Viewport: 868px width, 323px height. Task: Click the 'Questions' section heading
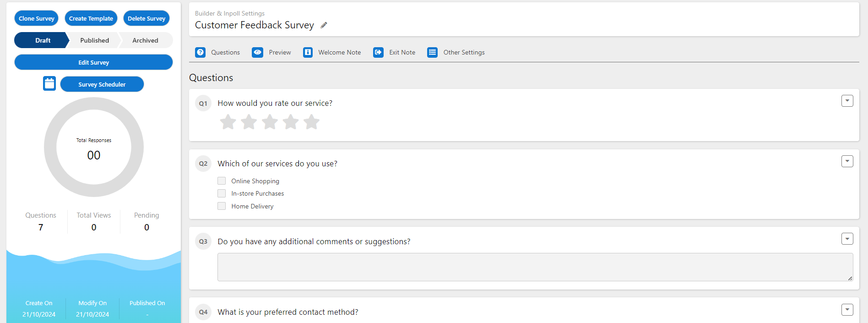coord(211,78)
